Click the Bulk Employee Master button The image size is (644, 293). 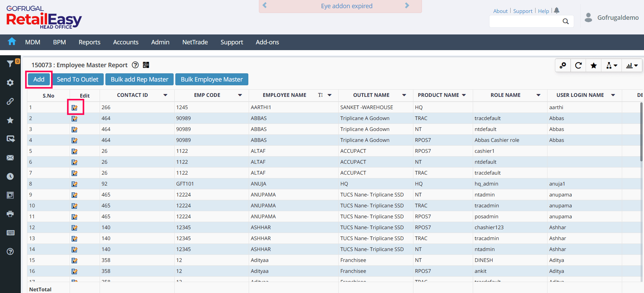click(211, 79)
